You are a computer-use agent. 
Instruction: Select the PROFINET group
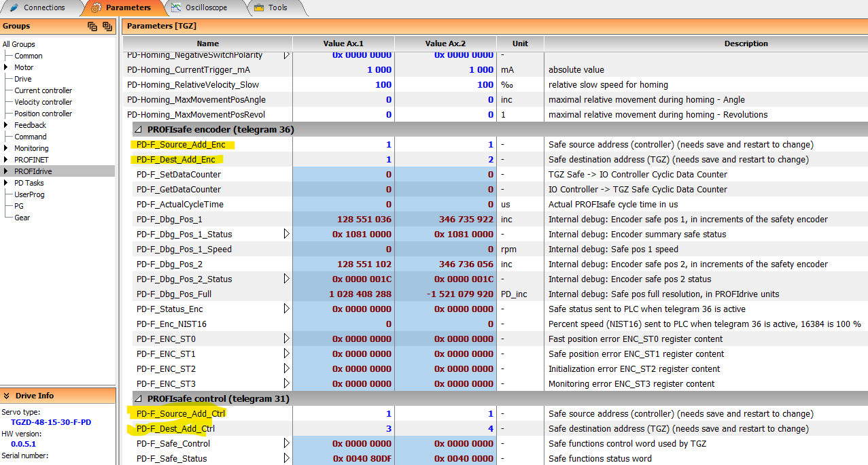pyautogui.click(x=31, y=160)
